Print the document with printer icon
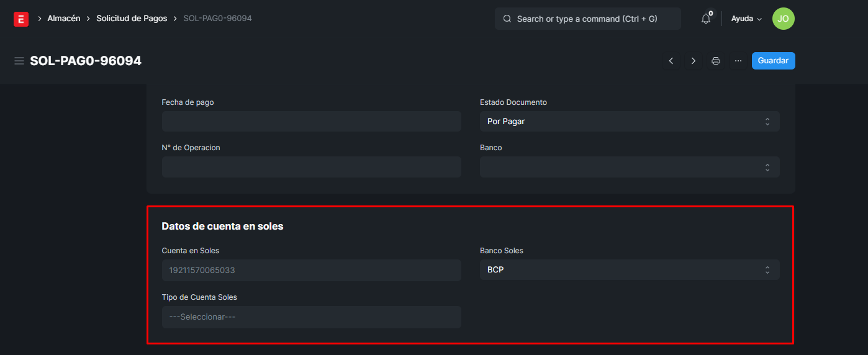 pyautogui.click(x=716, y=61)
